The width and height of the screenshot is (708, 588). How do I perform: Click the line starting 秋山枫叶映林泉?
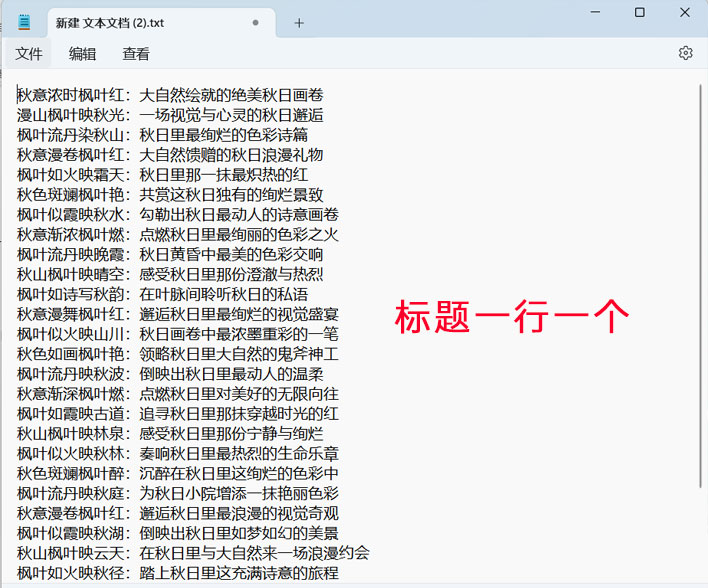click(x=170, y=433)
